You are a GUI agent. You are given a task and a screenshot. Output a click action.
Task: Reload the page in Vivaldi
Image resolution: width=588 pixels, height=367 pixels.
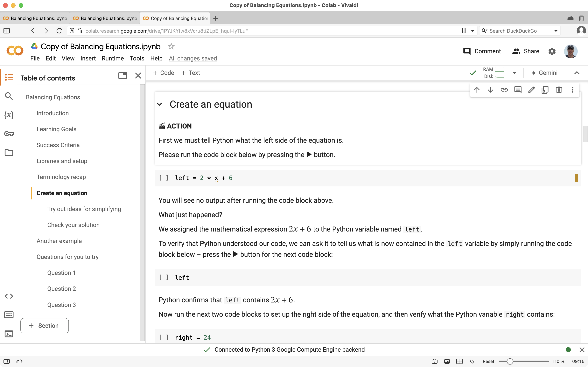tap(59, 31)
